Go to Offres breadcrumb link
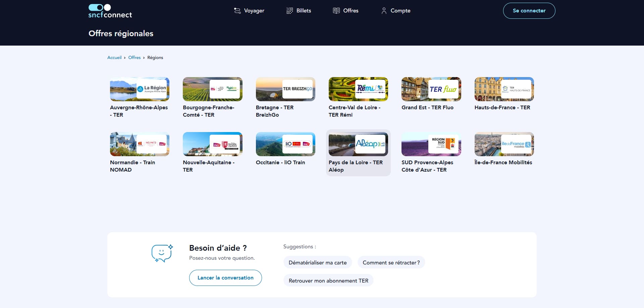644x308 pixels. (x=135, y=58)
